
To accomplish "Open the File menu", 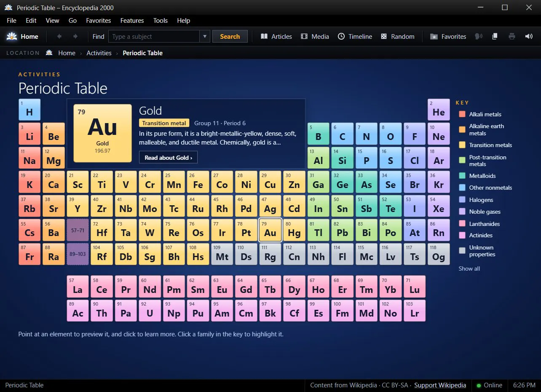I will point(12,20).
